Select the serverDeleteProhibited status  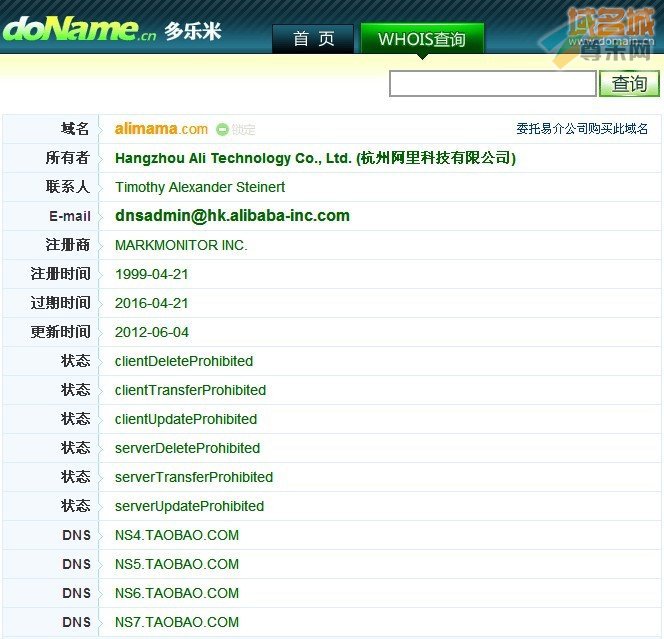pos(187,448)
